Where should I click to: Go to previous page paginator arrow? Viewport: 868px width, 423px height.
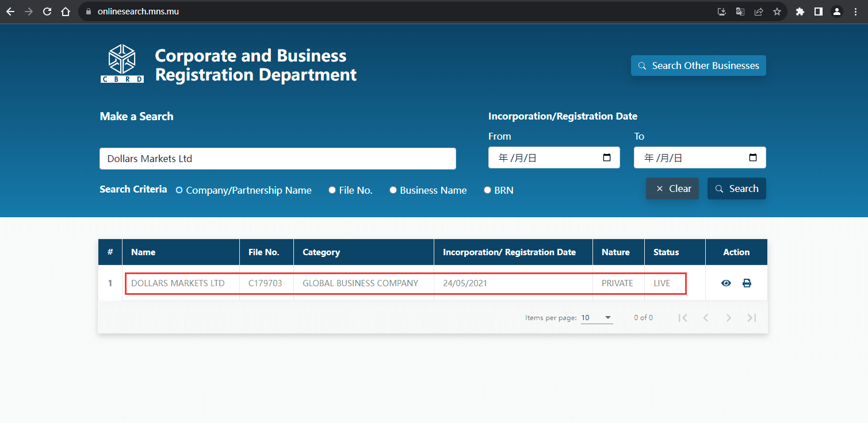pyautogui.click(x=706, y=318)
